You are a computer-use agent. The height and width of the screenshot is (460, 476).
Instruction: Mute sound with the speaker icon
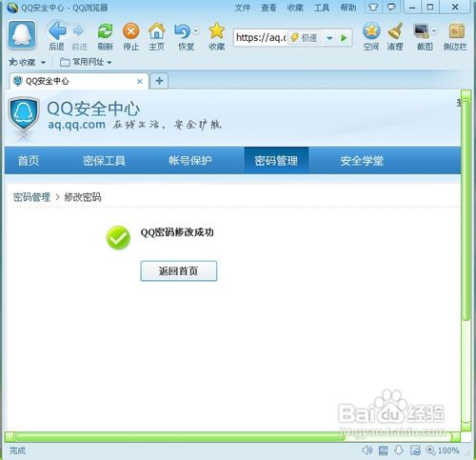click(367, 450)
